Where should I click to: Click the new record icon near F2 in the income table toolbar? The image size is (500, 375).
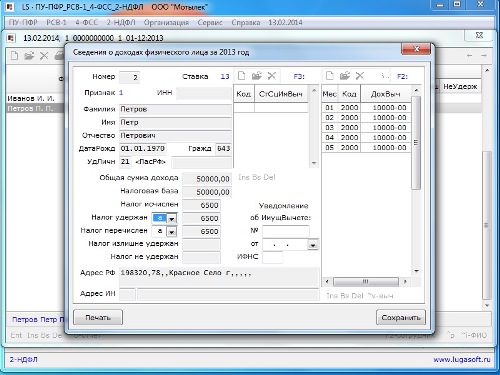click(330, 76)
